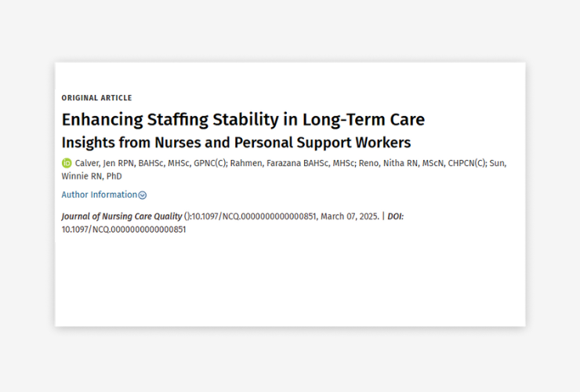Click the CHPCN(C) credential text

point(466,163)
